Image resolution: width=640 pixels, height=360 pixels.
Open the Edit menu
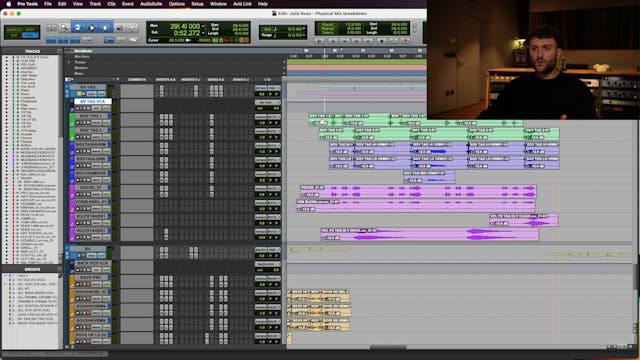[x=62, y=4]
